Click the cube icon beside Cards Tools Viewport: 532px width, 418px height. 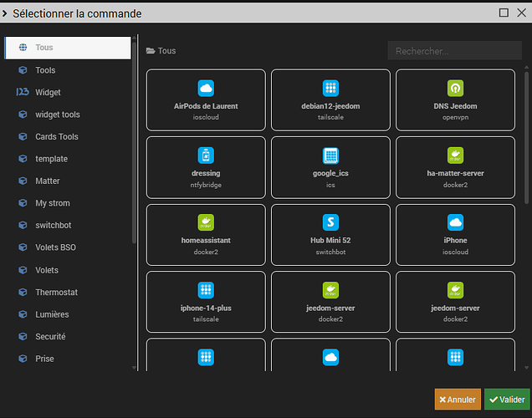[23, 136]
